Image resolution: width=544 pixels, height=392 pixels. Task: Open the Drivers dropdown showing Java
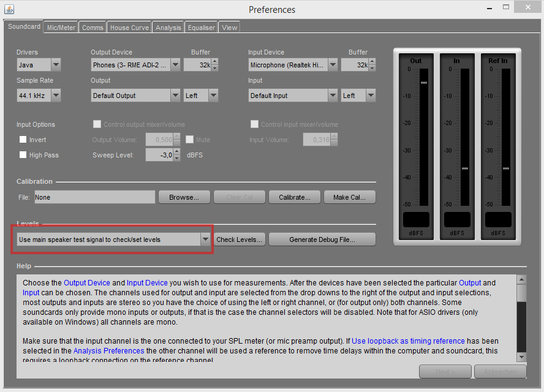(x=56, y=64)
